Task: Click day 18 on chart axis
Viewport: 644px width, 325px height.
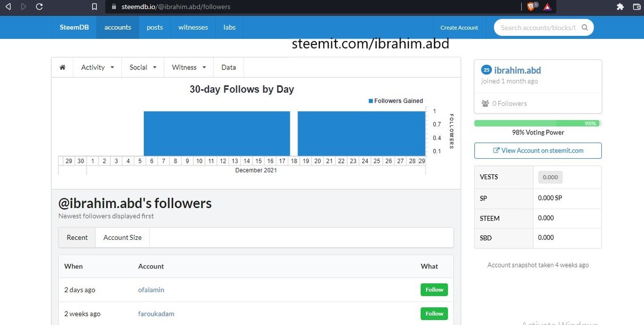Action: click(x=294, y=161)
